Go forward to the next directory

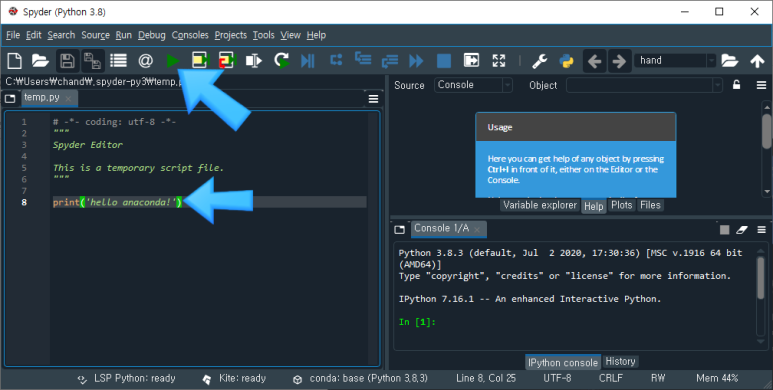coord(619,61)
